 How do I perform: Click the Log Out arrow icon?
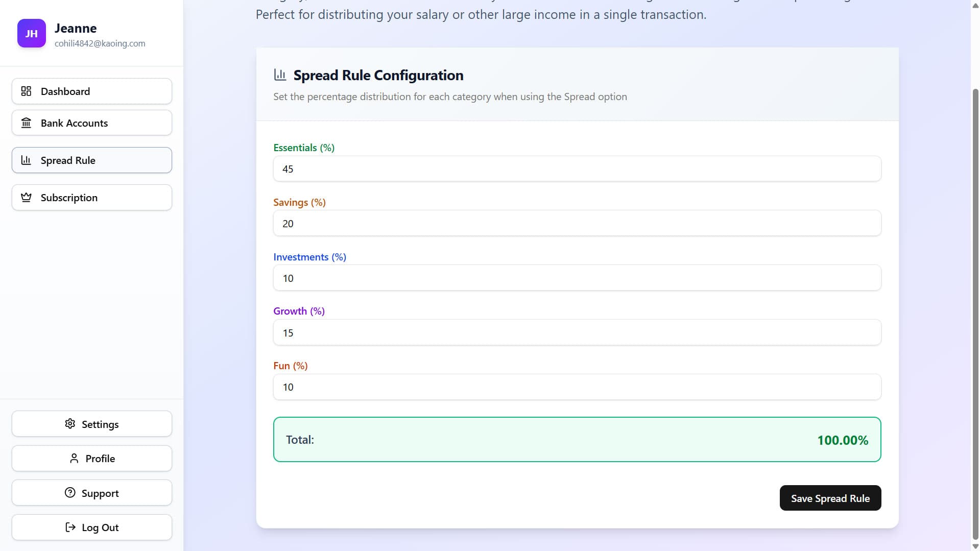[70, 527]
